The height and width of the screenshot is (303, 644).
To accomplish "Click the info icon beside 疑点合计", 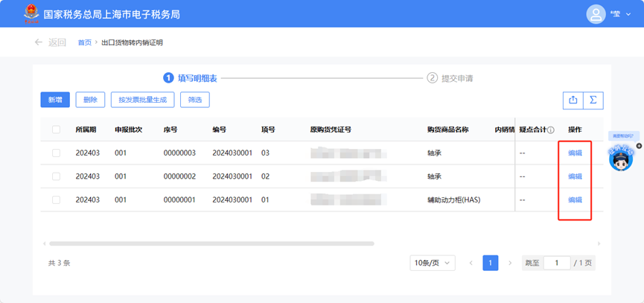I will (551, 130).
